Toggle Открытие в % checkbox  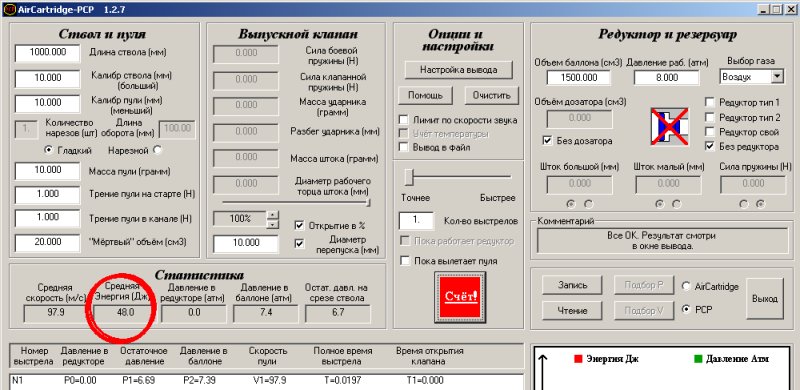pyautogui.click(x=299, y=225)
